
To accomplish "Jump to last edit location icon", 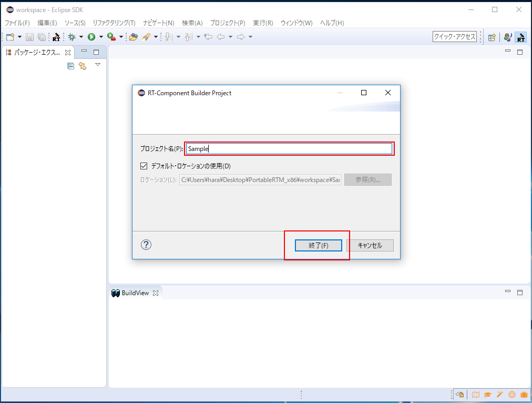I will (x=208, y=37).
